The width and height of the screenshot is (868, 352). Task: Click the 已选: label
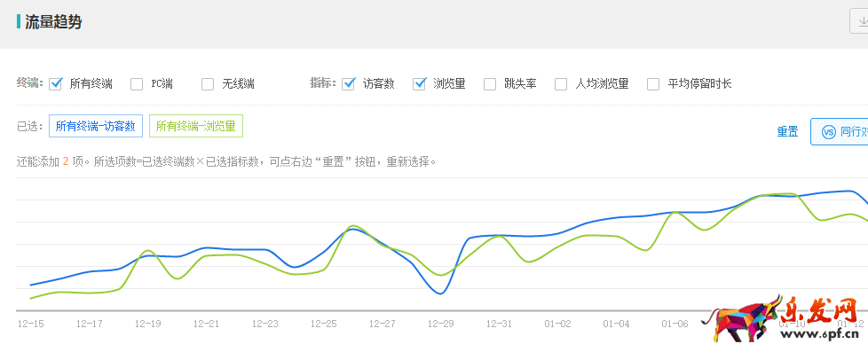pos(30,126)
